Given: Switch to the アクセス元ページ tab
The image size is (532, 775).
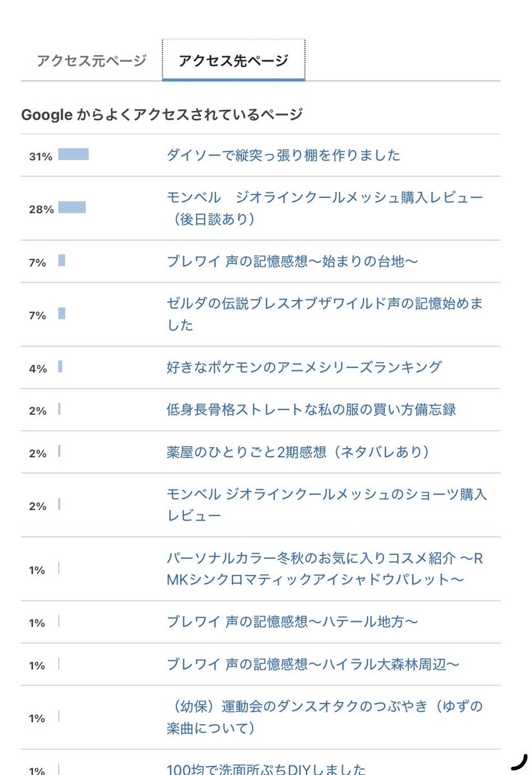Looking at the screenshot, I should (92, 61).
